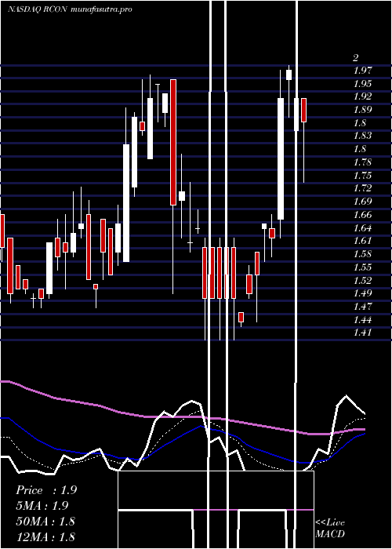The image size is (392, 549).
Task: Click the 1.52 price level label
Action: [362, 281]
